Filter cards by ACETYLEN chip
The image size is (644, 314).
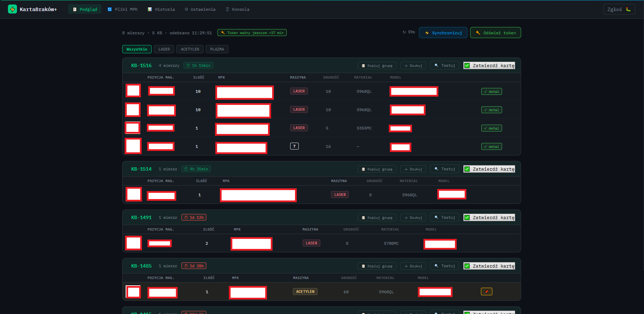pos(190,50)
